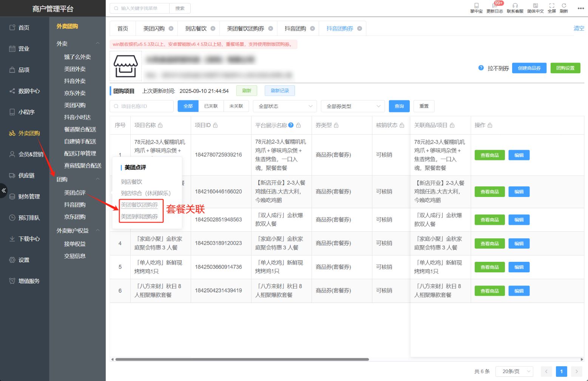The width and height of the screenshot is (588, 381).
Task: Open the 全部状态 dropdown
Action: [x=285, y=106]
